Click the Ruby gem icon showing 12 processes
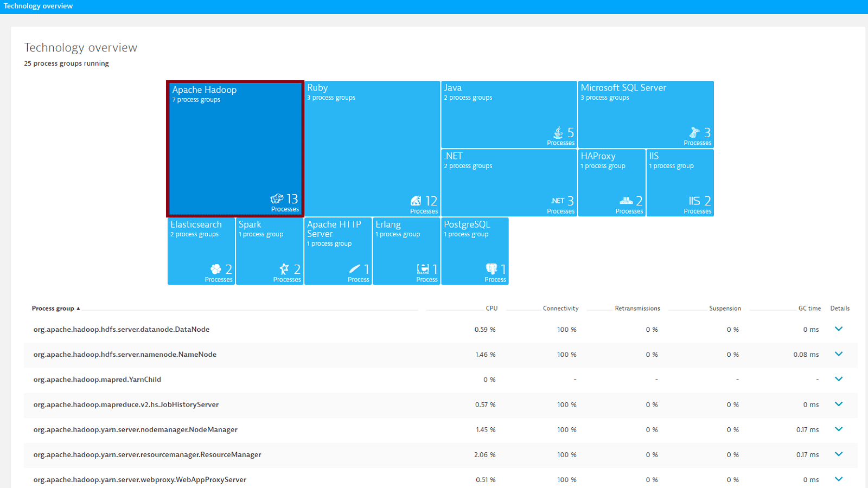The width and height of the screenshot is (868, 488). pyautogui.click(x=416, y=201)
